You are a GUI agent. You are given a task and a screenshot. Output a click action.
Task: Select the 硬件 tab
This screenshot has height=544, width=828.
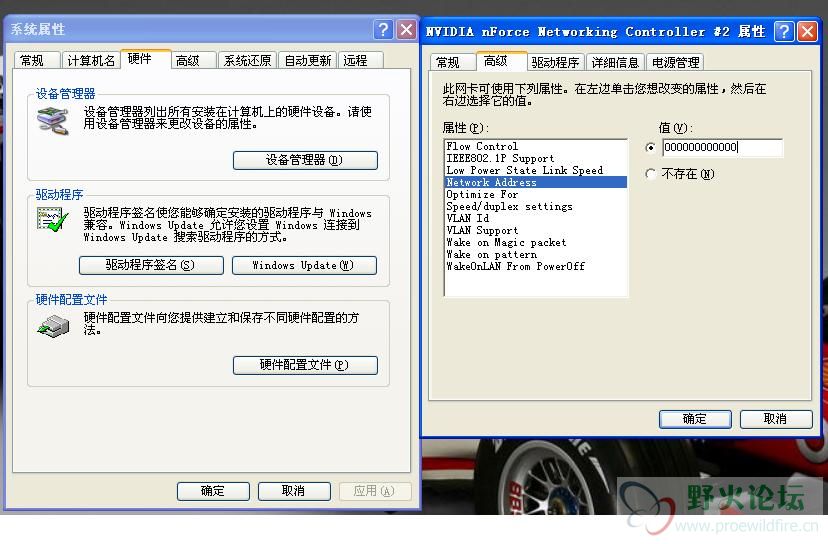[145, 59]
